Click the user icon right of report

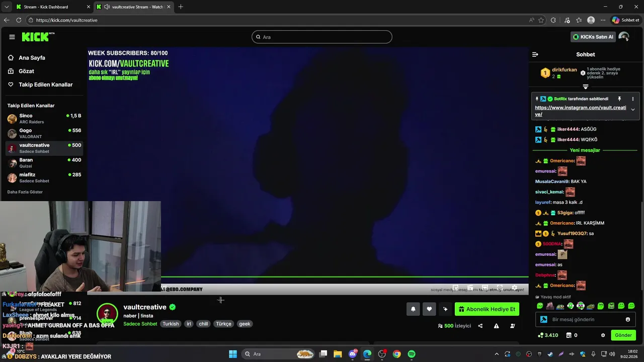coord(512,326)
